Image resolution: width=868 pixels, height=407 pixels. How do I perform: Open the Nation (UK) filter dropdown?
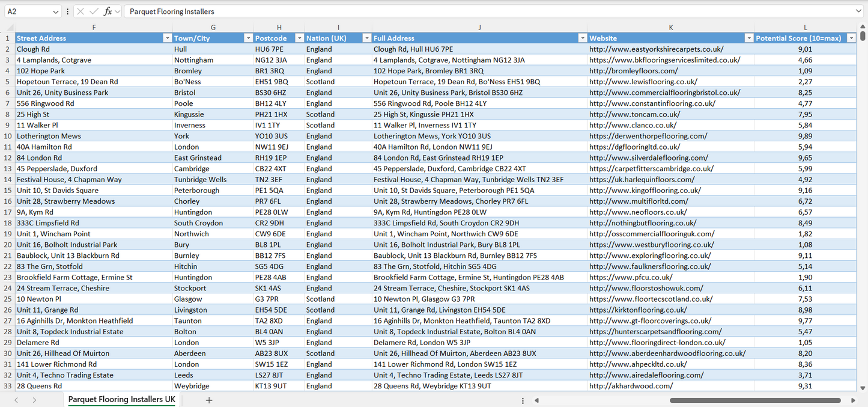point(366,38)
